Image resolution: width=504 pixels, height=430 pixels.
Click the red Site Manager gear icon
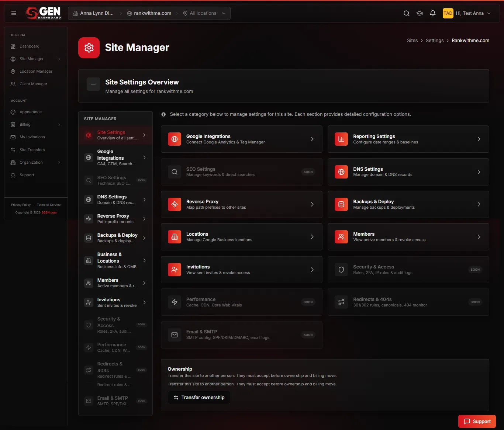coord(89,48)
